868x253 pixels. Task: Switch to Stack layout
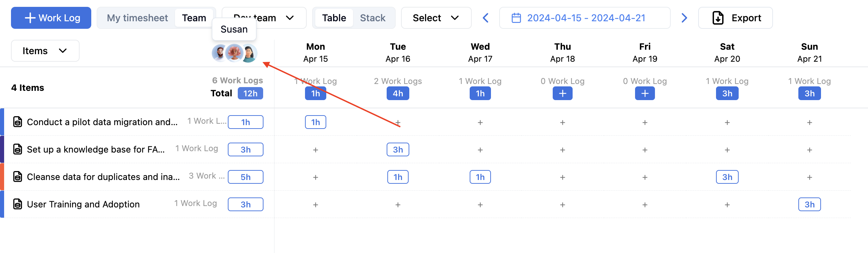pyautogui.click(x=373, y=18)
